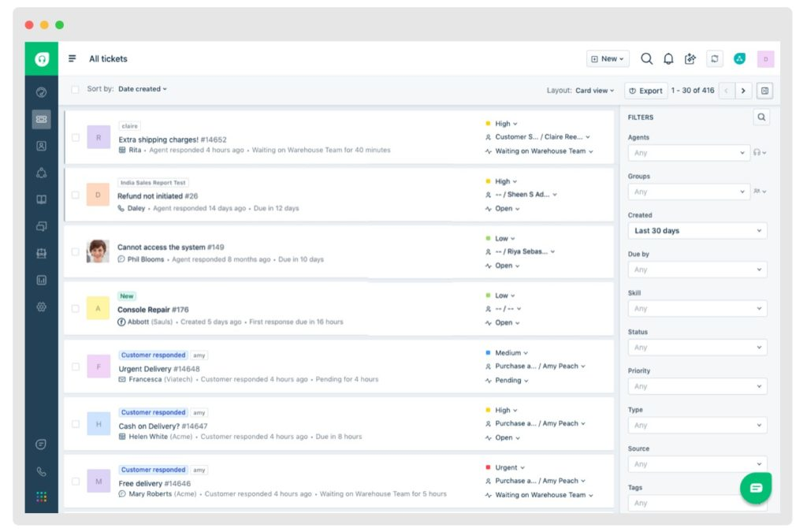This screenshot has width=807, height=532.
Task: Change the Created filter from Last 30 days
Action: 697,230
